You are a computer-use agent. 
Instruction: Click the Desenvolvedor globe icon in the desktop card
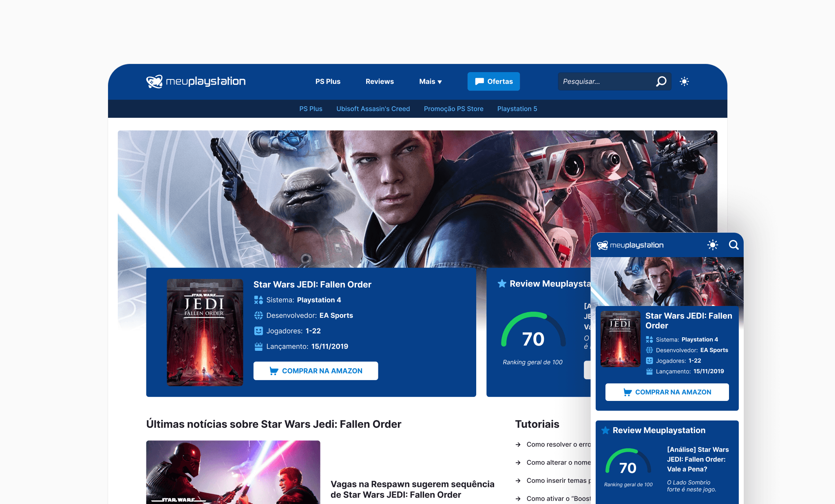(258, 315)
